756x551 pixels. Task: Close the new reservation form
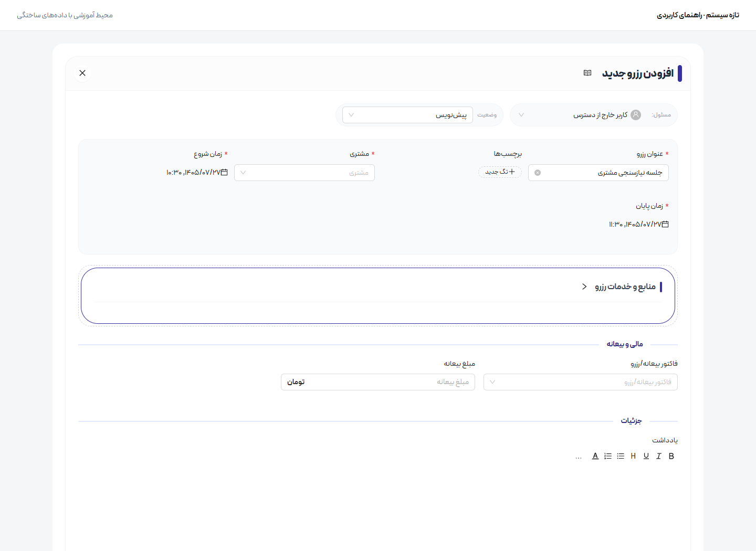[x=82, y=73]
